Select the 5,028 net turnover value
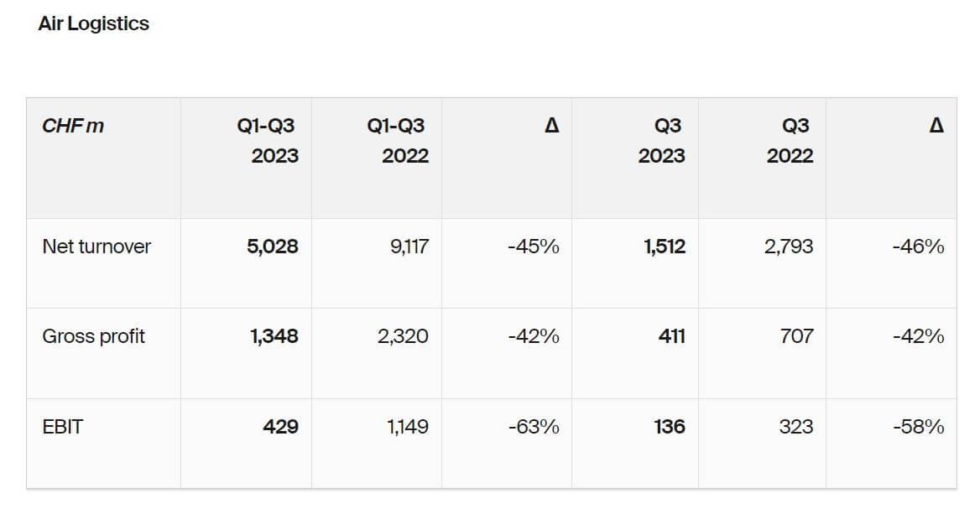 274,247
